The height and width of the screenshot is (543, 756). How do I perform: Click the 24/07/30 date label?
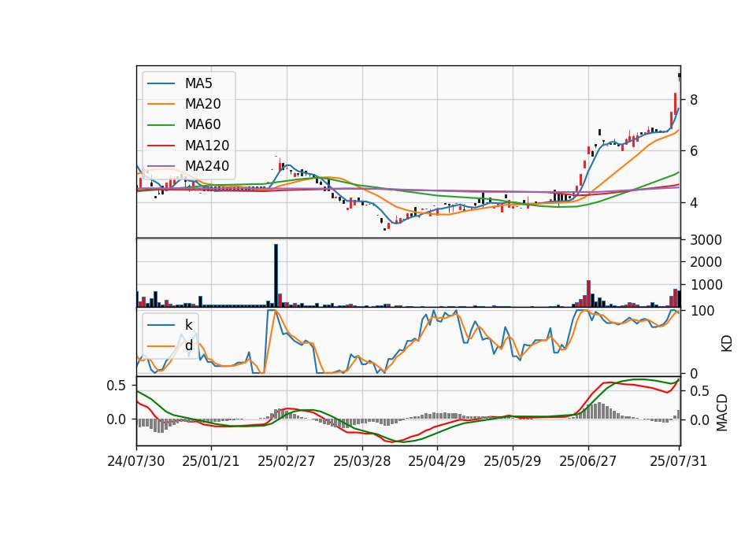pyautogui.click(x=136, y=461)
